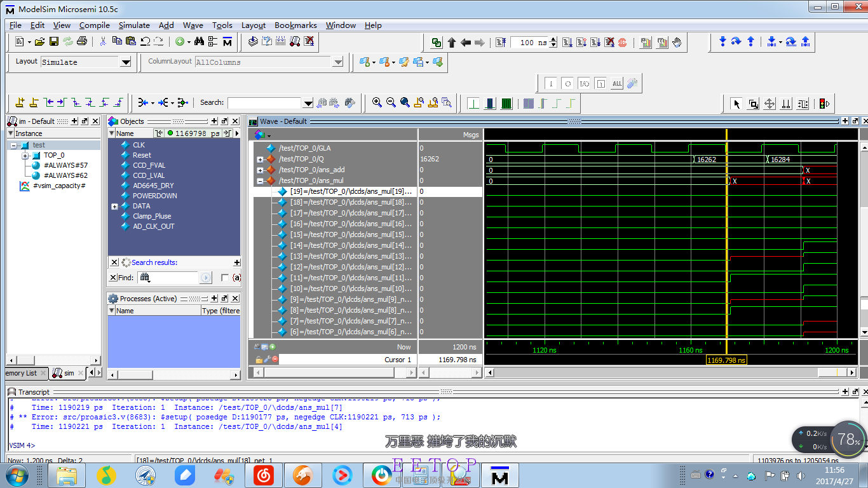Expand the DATA object in Objects panel
The width and height of the screenshot is (868, 488).
point(114,207)
